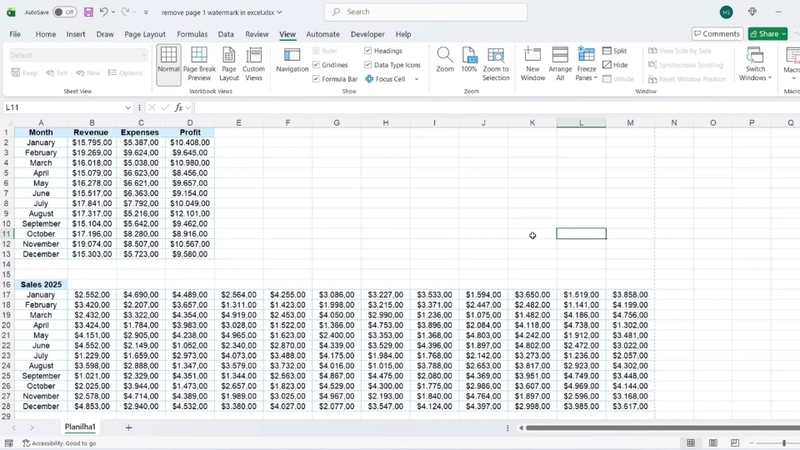This screenshot has width=800, height=450.
Task: Expand Share button dropdown
Action: coord(784,34)
